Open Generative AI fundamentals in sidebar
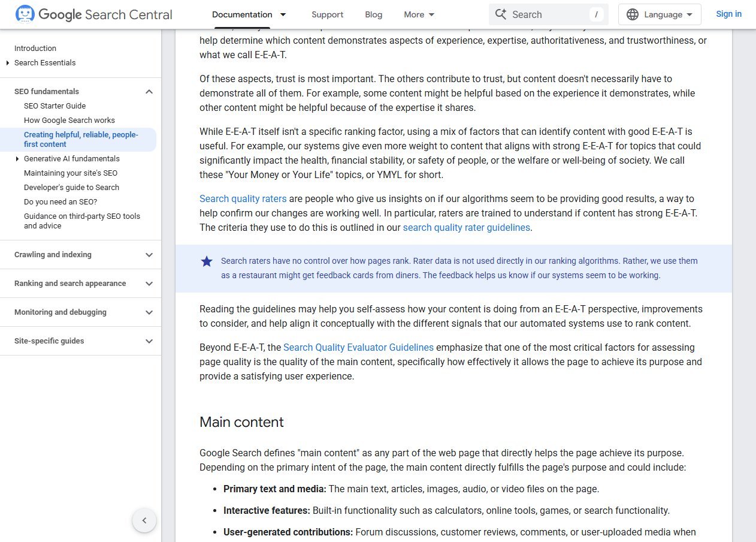The image size is (756, 542). [x=72, y=159]
